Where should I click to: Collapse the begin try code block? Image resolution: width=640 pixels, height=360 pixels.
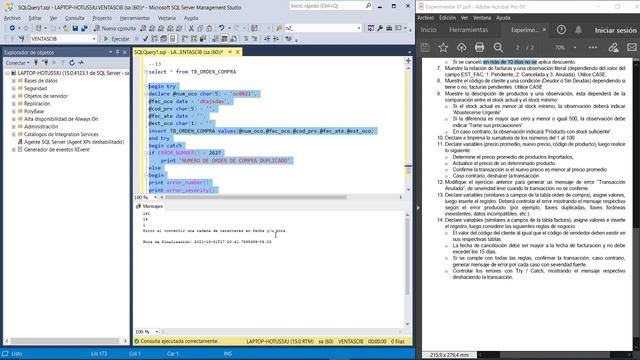coord(146,86)
